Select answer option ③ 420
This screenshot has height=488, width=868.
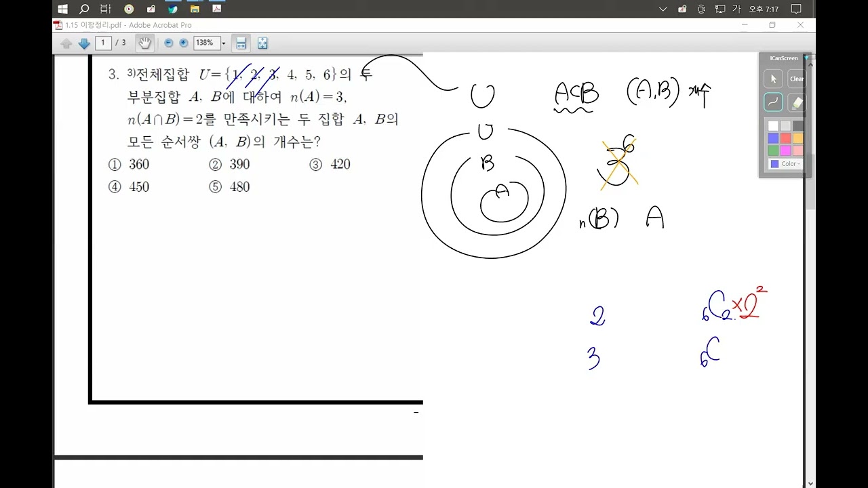[330, 164]
